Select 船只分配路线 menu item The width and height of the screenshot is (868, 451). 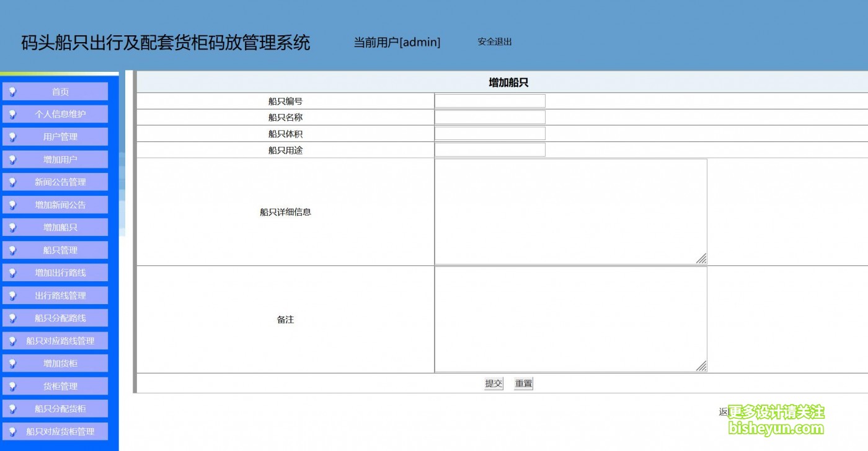(60, 318)
